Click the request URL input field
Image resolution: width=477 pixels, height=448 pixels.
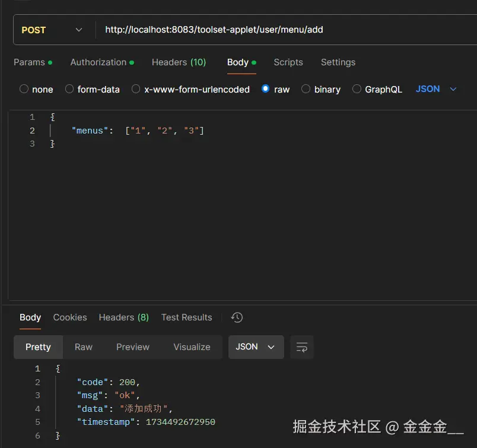(x=286, y=30)
